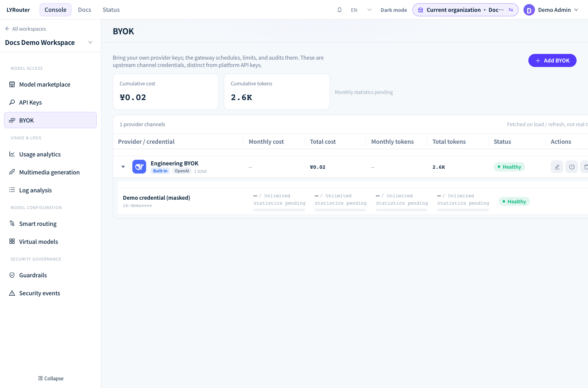
Task: Toggle Dark mode
Action: click(394, 10)
